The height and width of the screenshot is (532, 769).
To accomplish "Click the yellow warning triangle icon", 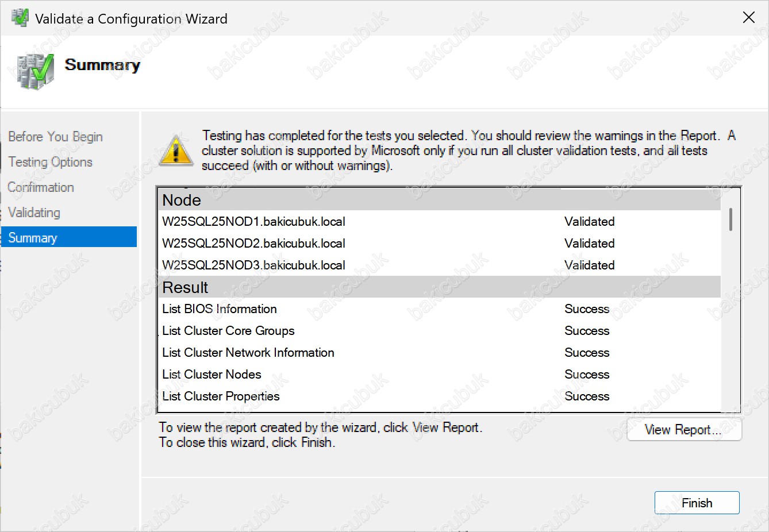I will (x=176, y=151).
